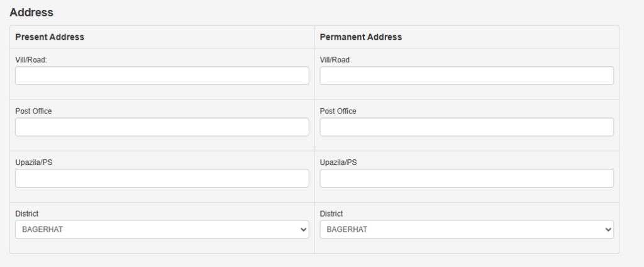Click the Upazila/PS label under Present Address
The width and height of the screenshot is (644, 267).
pos(33,162)
